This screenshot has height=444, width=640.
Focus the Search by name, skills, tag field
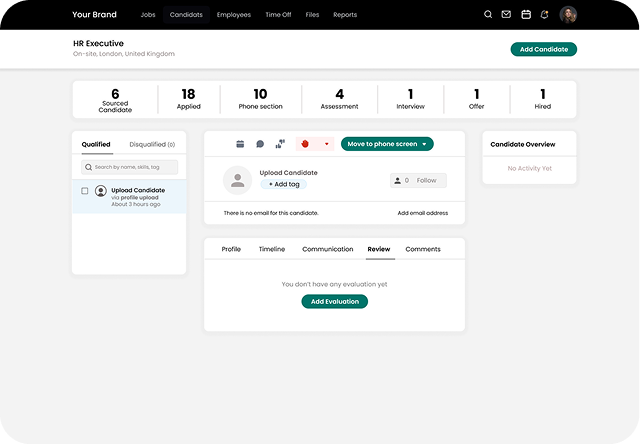[x=129, y=167]
